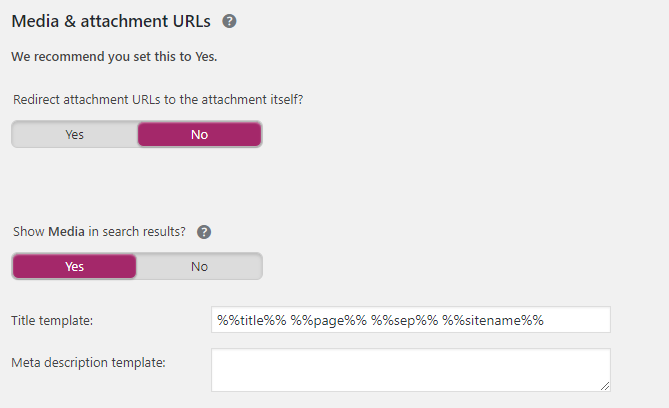669x408 pixels.
Task: Grab the resize handle of the meta description box
Action: pyautogui.click(x=605, y=386)
